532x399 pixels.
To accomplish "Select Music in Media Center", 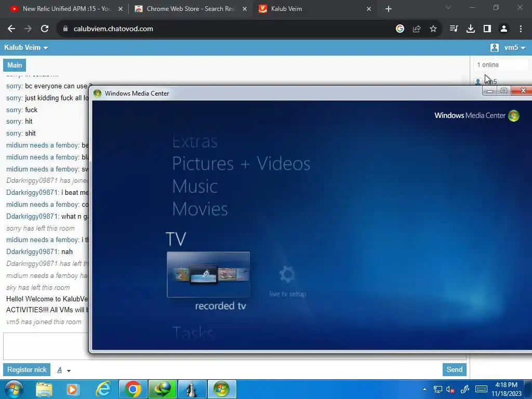I will 195,187.
